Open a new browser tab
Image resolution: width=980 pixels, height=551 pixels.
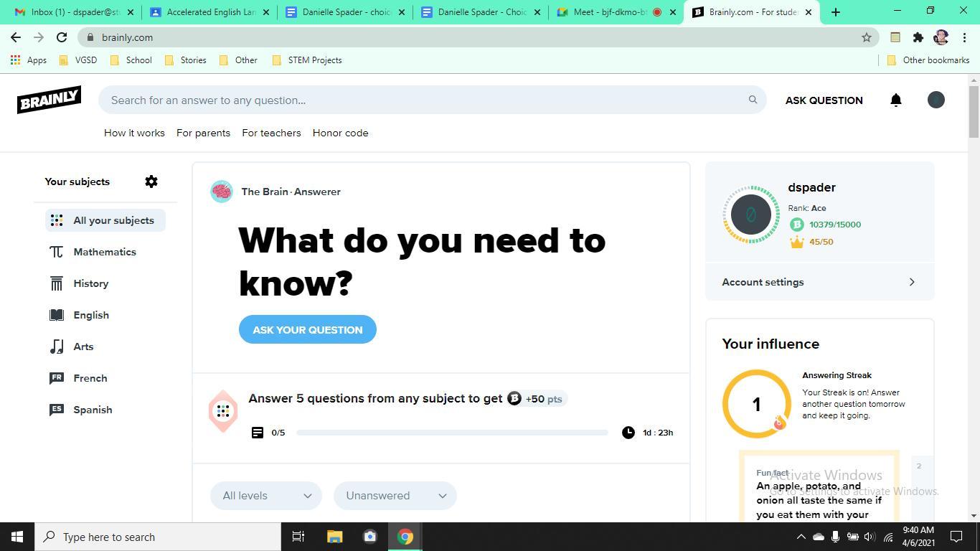point(836,12)
